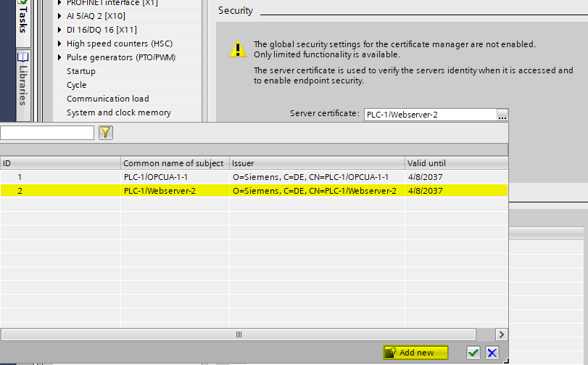This screenshot has height=365, width=588.
Task: Cancel with the blue X icon
Action: (x=492, y=353)
